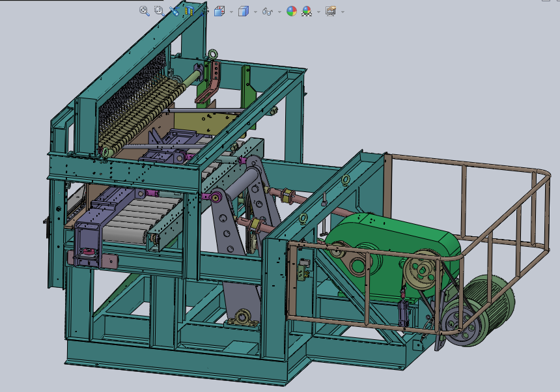Open the View Orientation cube icon
Screen dimensions: 560x392
tap(219, 11)
